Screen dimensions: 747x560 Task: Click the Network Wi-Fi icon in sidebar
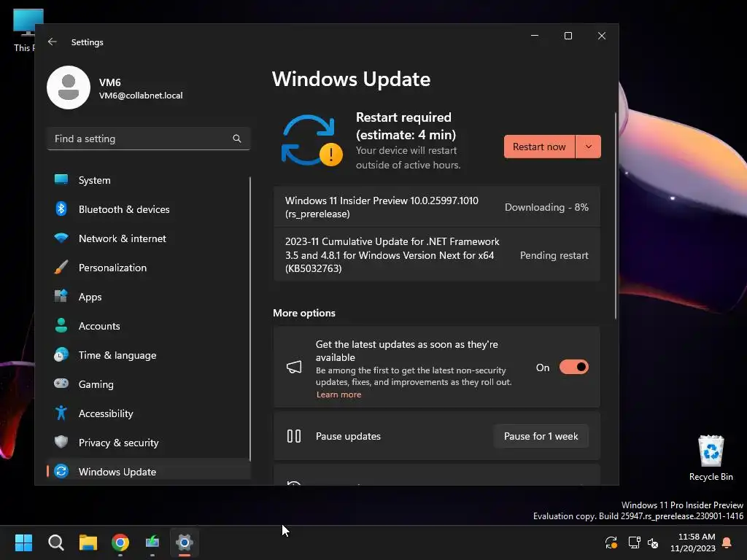[x=61, y=238]
